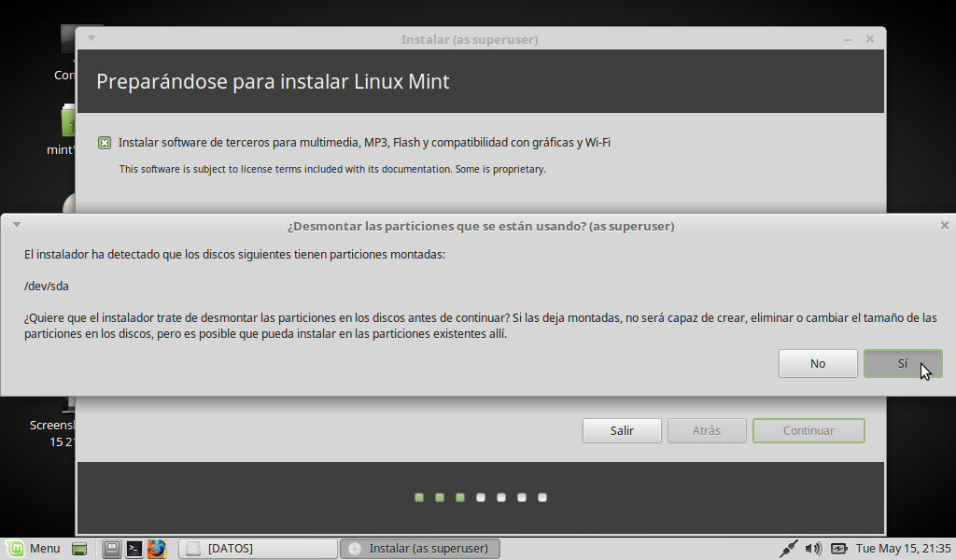Switch to the DATOS taskbar window
The image size is (956, 560).
pos(258,549)
